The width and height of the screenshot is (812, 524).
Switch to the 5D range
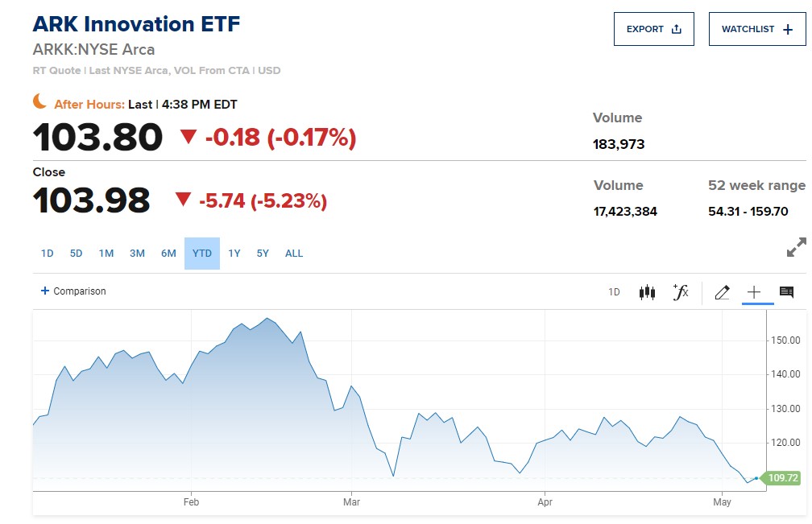pyautogui.click(x=77, y=254)
